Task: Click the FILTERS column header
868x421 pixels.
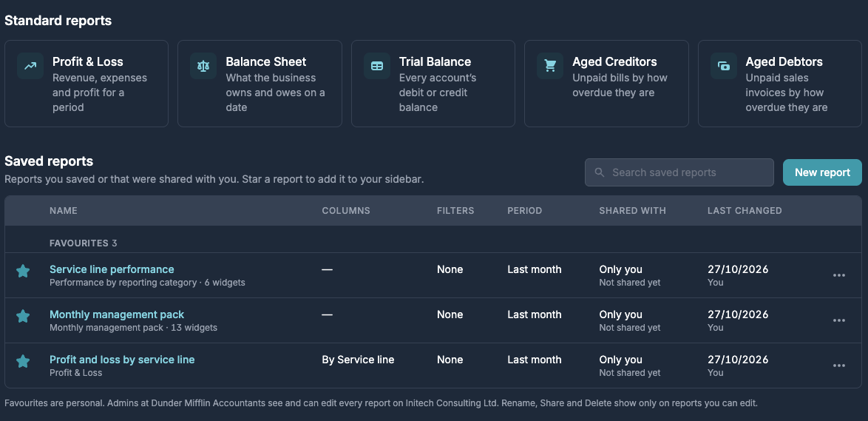Action: coord(455,210)
